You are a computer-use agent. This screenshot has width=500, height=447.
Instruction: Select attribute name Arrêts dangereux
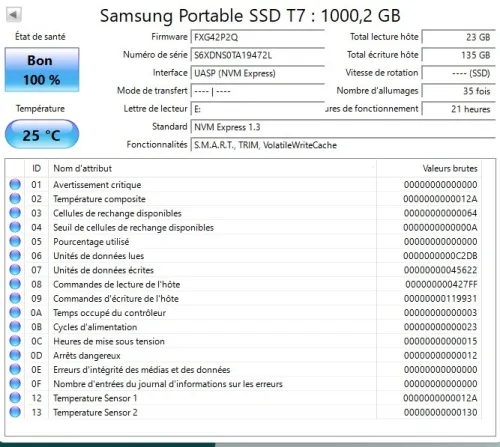87,356
